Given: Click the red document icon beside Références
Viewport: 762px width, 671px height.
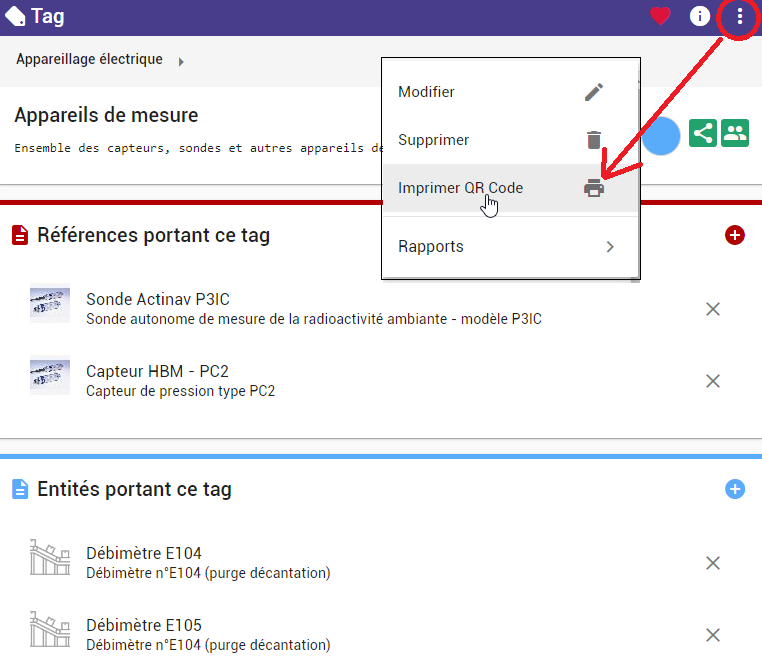Looking at the screenshot, I should click(20, 235).
